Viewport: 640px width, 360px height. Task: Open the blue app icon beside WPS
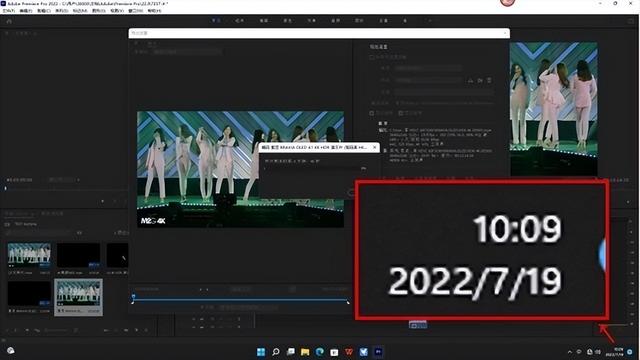[364, 352]
